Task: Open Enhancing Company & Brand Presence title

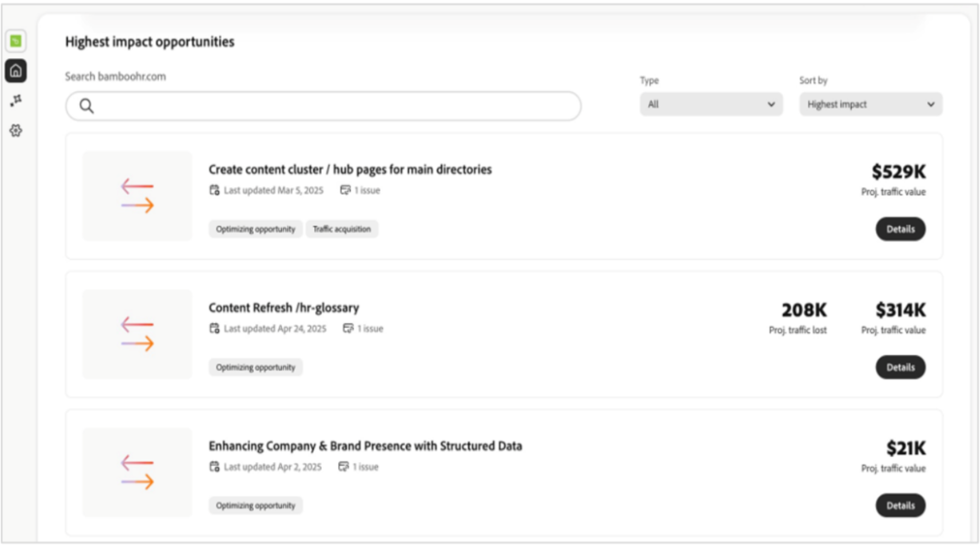Action: [x=365, y=446]
